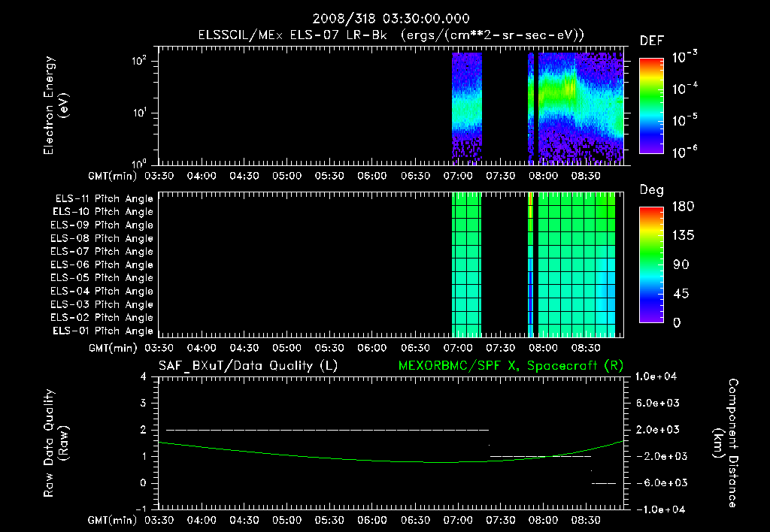Select the "ELS-07 Pitch Angle" row label

(102, 252)
